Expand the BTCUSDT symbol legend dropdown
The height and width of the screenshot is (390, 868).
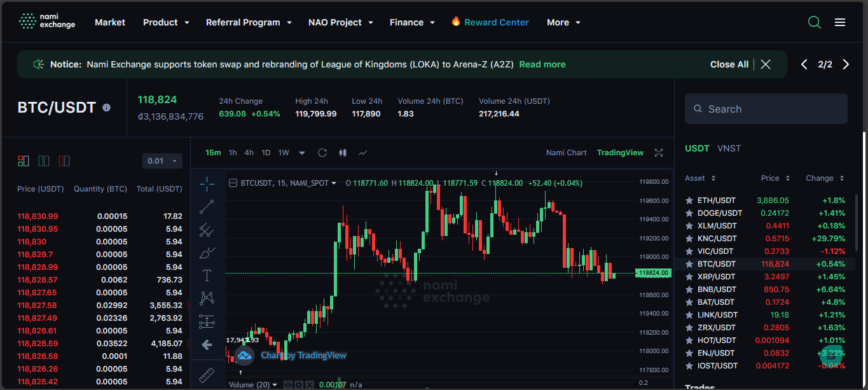point(334,183)
